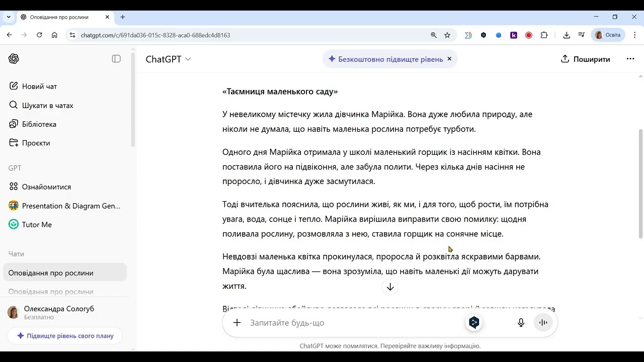Select the Оповідання про рослини browser tab
The height and width of the screenshot is (362, 644).
65,17
